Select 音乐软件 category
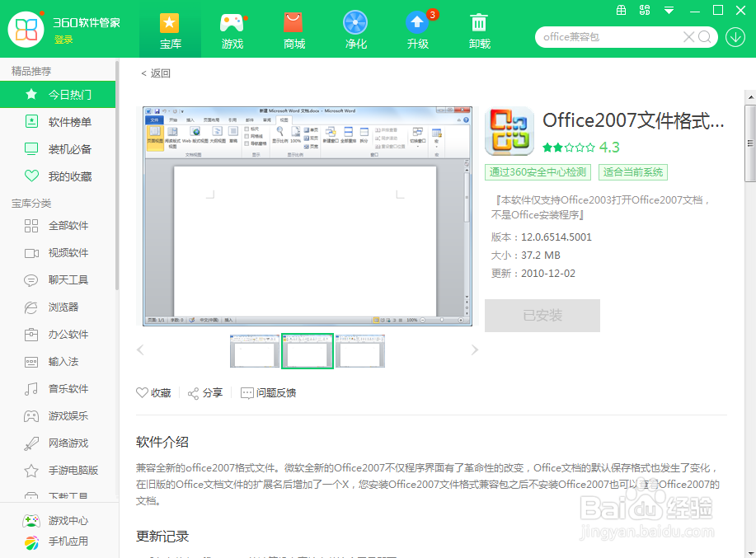The height and width of the screenshot is (558, 756). (58, 389)
